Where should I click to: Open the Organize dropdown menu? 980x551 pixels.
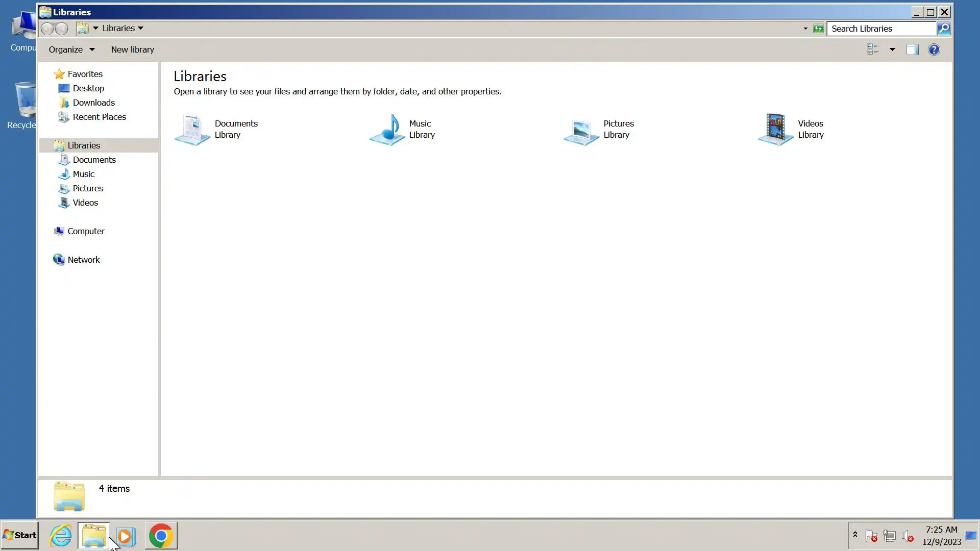[71, 49]
